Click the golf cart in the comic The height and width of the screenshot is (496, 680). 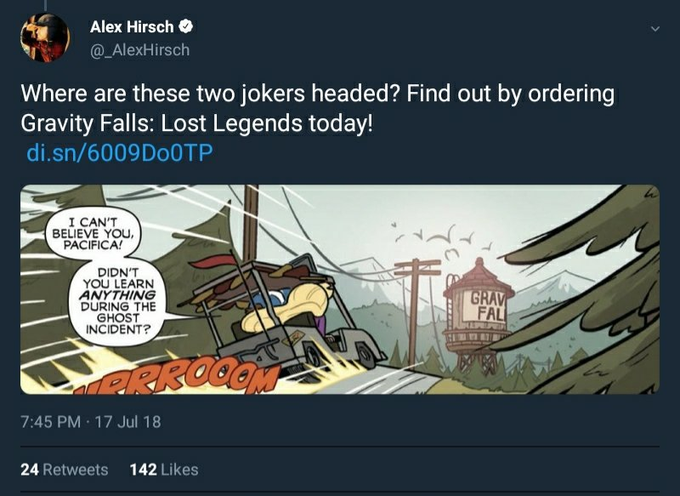coord(286,316)
